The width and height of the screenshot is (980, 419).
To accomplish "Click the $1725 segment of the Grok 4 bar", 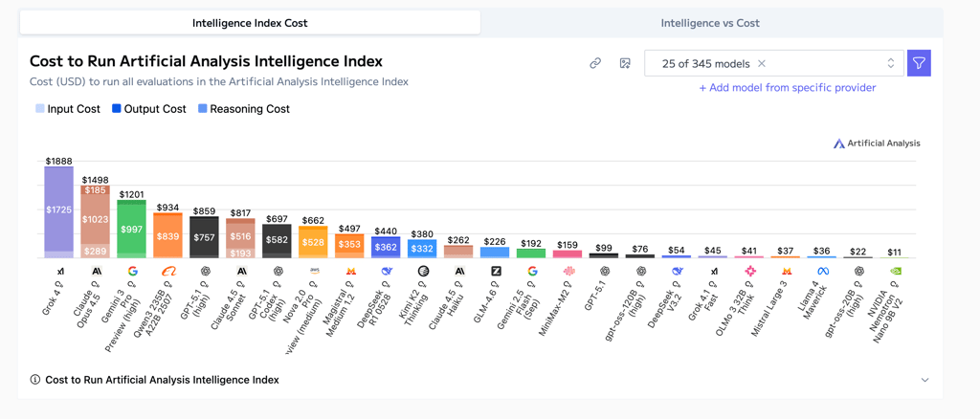I will [58, 209].
